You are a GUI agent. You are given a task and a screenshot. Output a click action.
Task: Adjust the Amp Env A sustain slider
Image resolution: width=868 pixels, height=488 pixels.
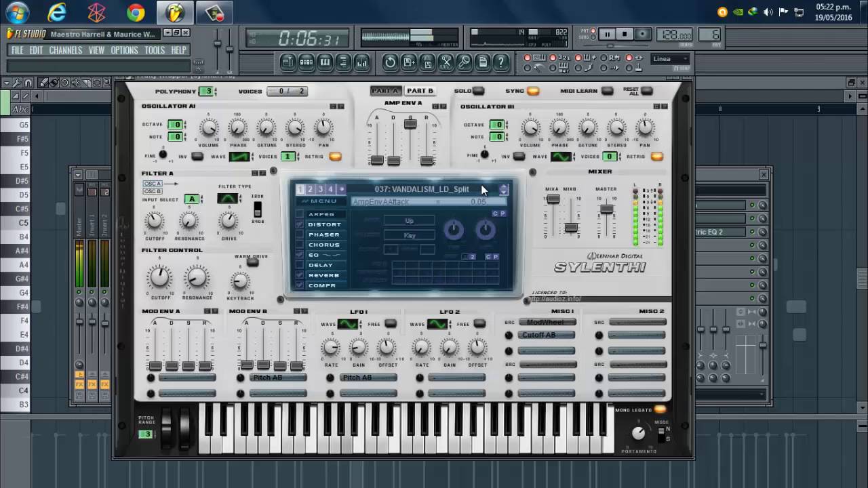click(x=410, y=124)
